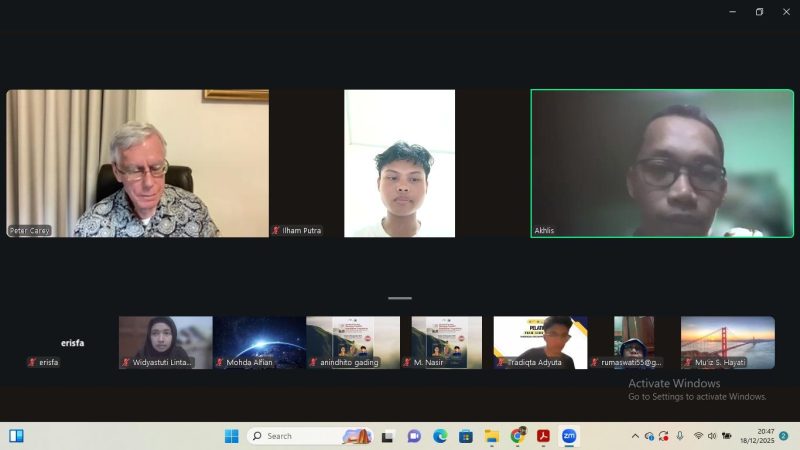
Task: Collapse the thumbnail strip using the divider handle
Action: click(x=400, y=298)
